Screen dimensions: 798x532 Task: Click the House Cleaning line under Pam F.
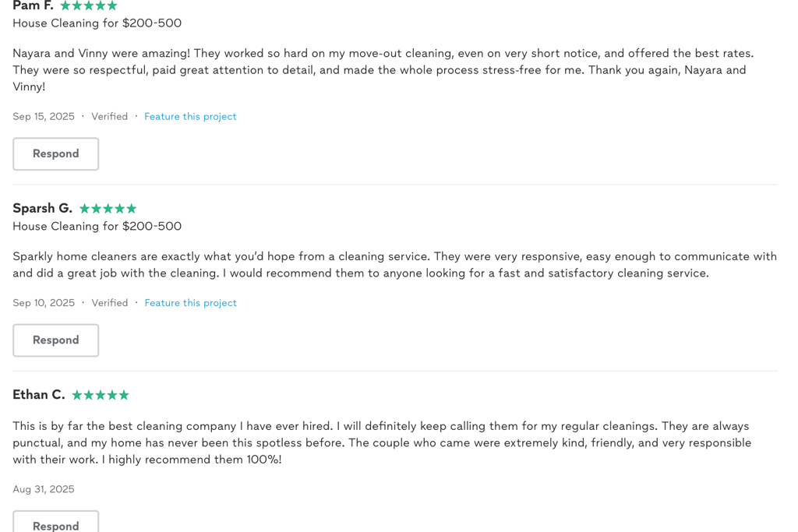pos(97,23)
